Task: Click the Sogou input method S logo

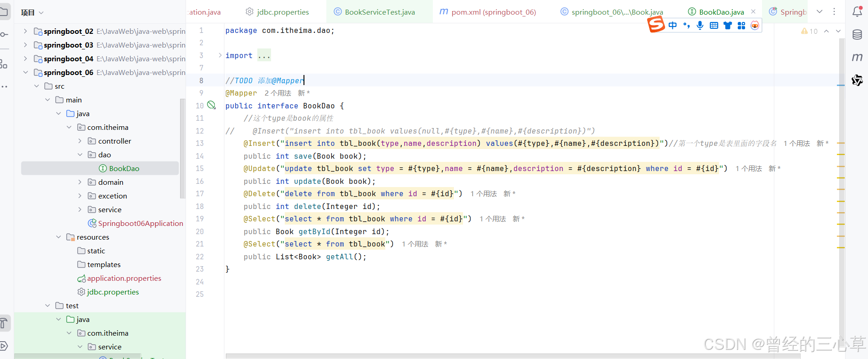Action: (x=656, y=24)
